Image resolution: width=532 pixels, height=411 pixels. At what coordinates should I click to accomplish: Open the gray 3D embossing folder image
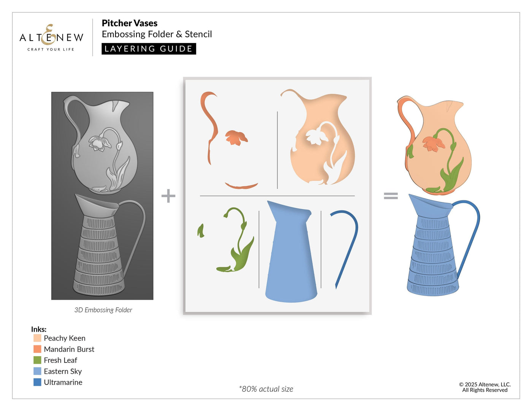click(102, 196)
